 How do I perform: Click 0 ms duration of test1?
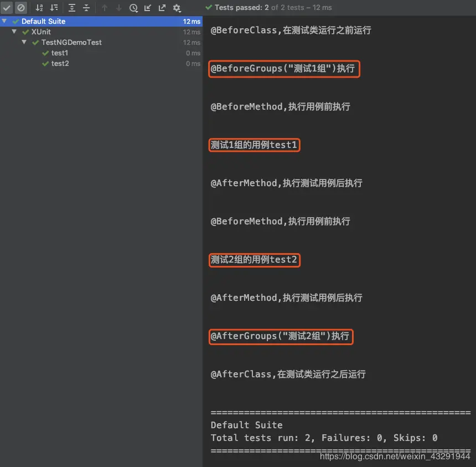(193, 53)
